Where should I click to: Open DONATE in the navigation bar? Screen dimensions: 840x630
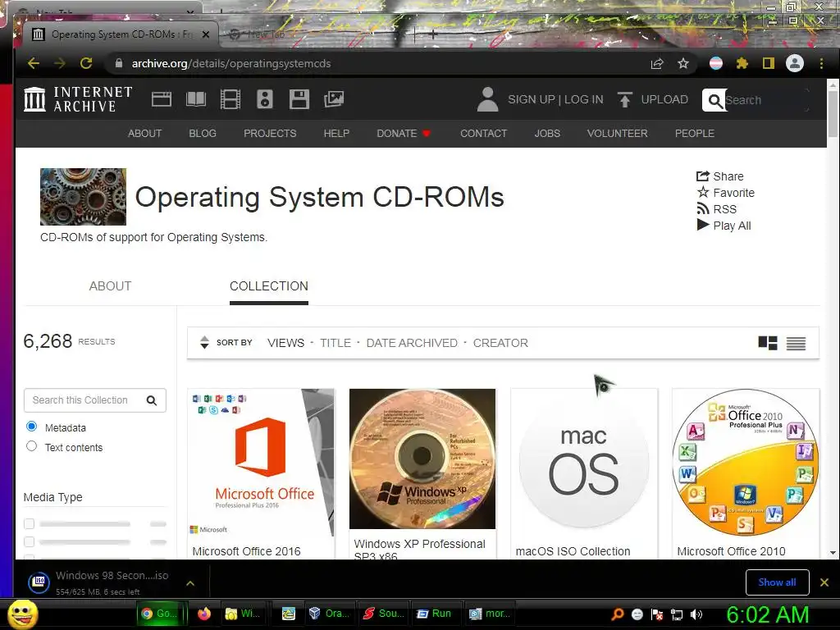coord(404,134)
